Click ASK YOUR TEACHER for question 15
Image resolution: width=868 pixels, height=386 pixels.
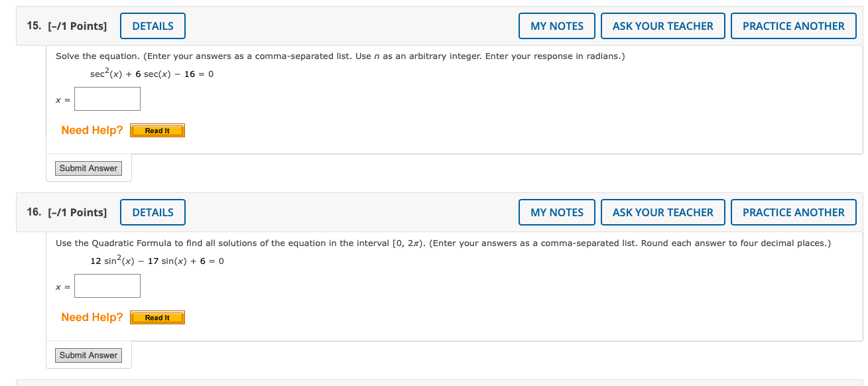click(662, 26)
